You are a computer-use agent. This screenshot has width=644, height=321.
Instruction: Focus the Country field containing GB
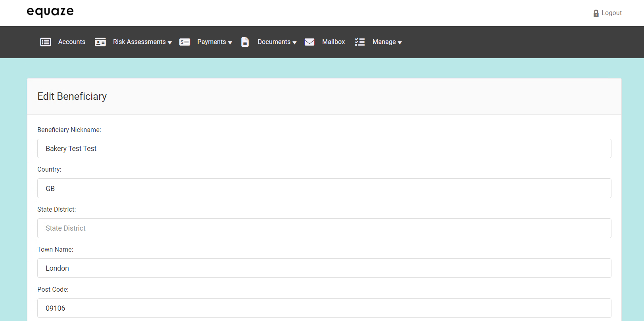(x=324, y=188)
